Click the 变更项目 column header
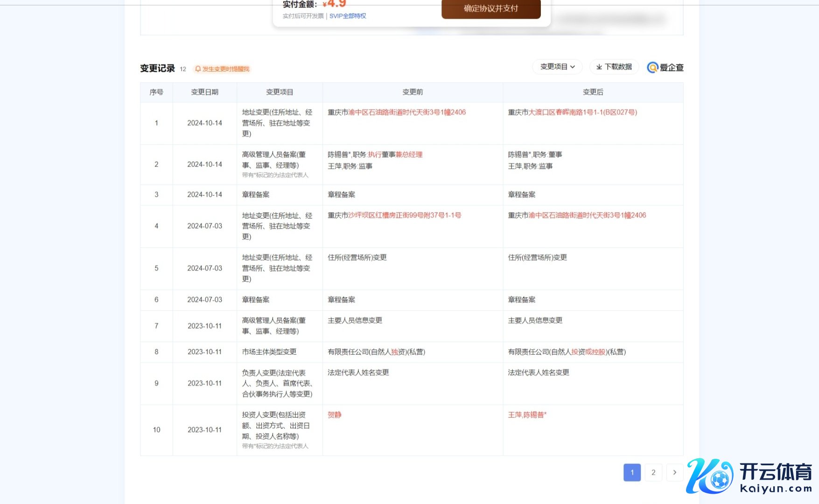 [x=280, y=92]
